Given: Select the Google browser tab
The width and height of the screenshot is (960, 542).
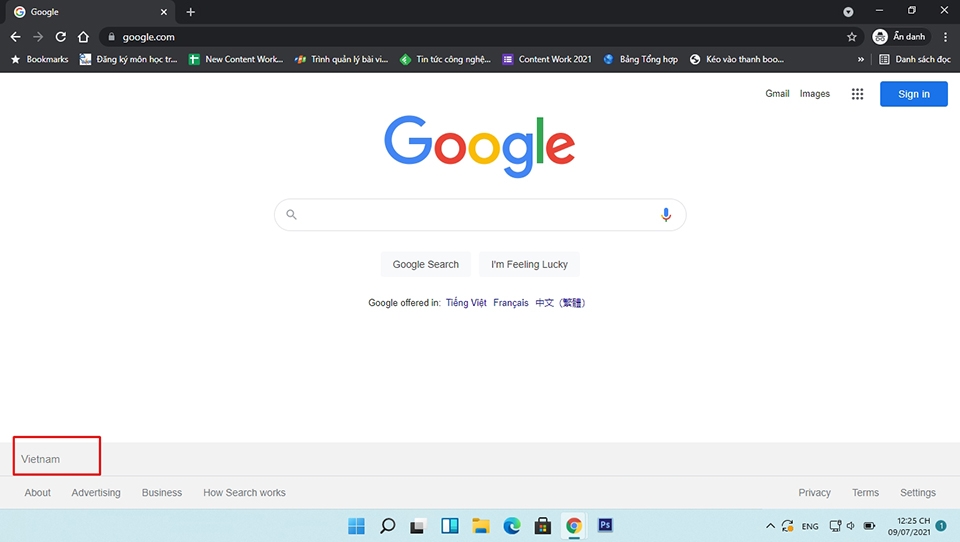Looking at the screenshot, I should (x=91, y=12).
